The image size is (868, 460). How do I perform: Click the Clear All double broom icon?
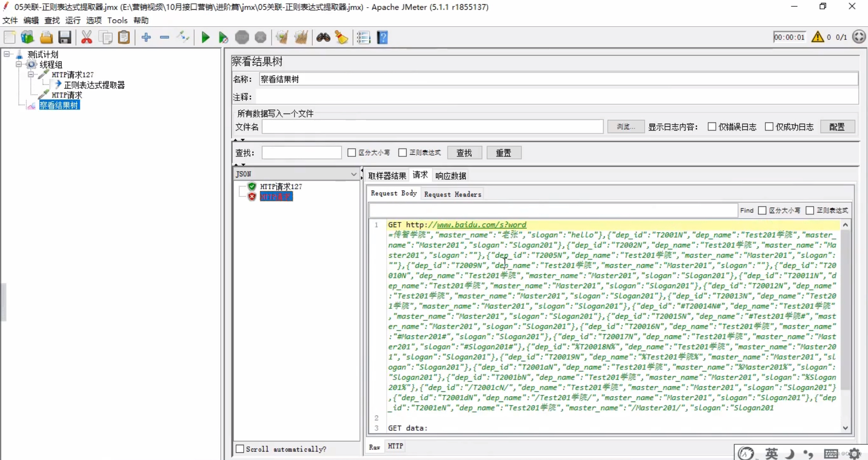(301, 37)
